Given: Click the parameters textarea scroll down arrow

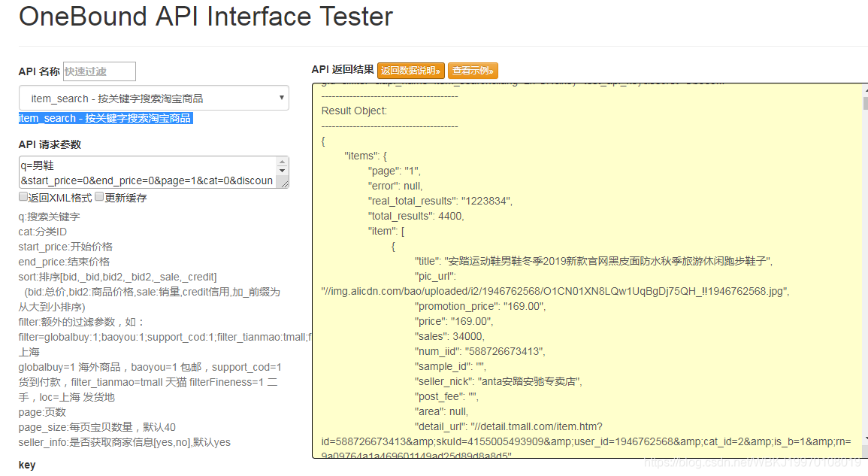Looking at the screenshot, I should click(x=283, y=171).
